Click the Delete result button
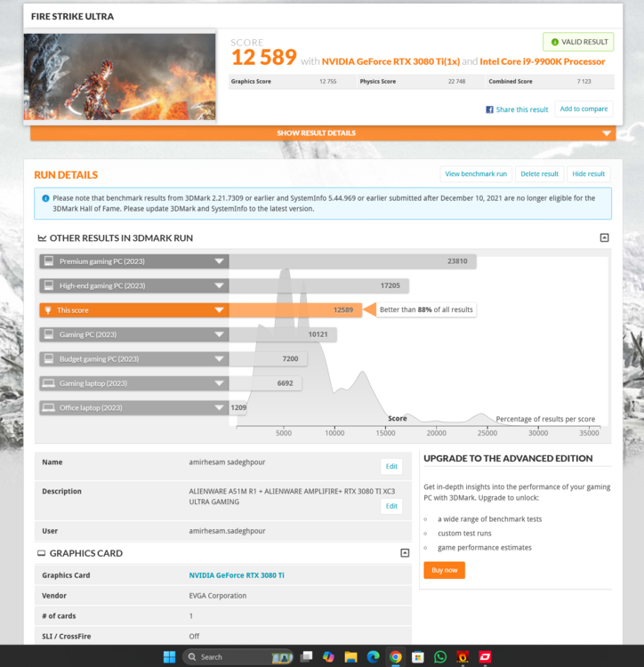This screenshot has width=644, height=667. (539, 173)
